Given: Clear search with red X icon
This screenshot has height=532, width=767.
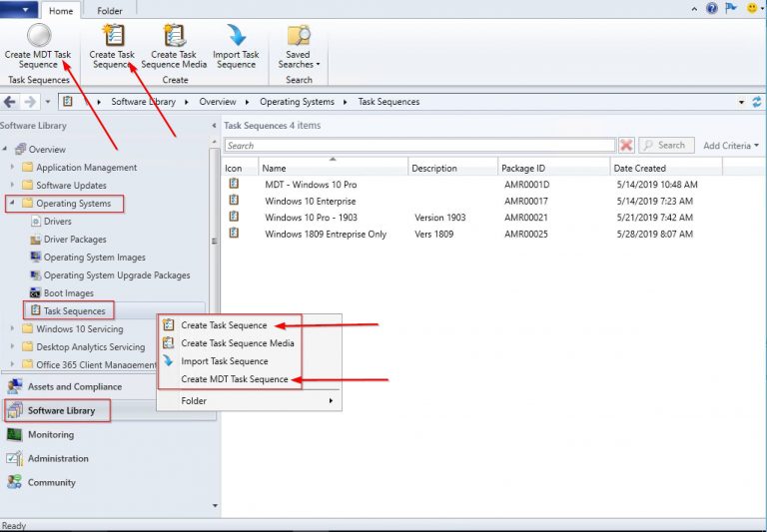Looking at the screenshot, I should pos(626,146).
